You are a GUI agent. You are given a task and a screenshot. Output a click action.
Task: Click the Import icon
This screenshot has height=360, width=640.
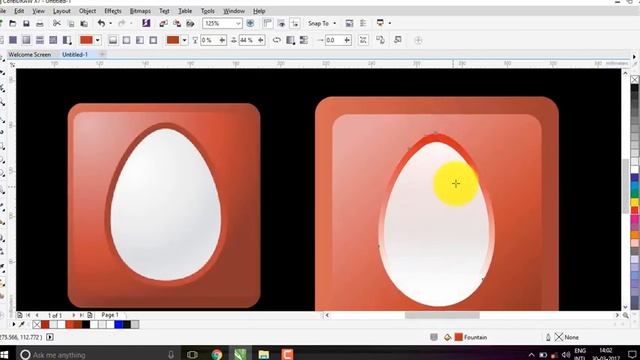164,24
